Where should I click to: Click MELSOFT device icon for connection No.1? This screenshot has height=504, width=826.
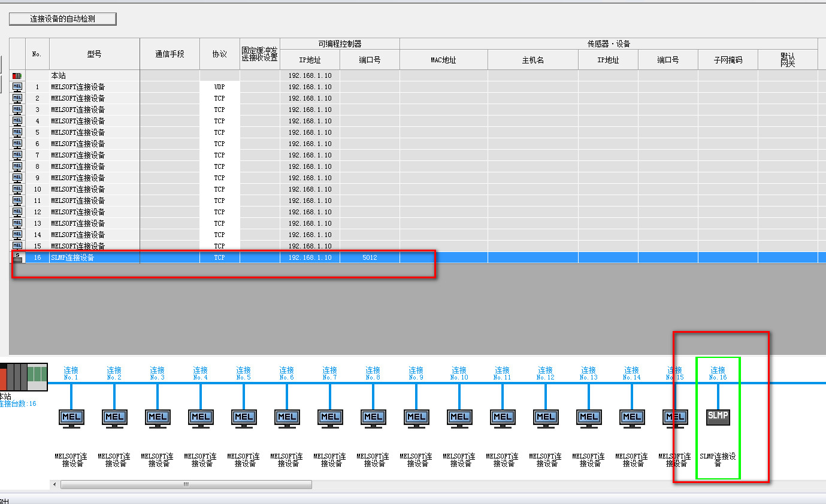71,418
